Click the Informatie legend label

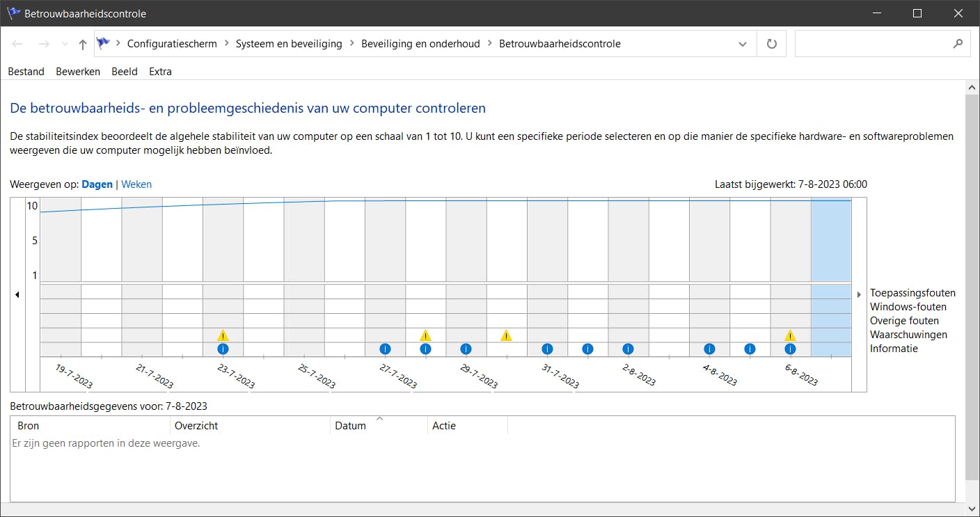[x=894, y=349]
